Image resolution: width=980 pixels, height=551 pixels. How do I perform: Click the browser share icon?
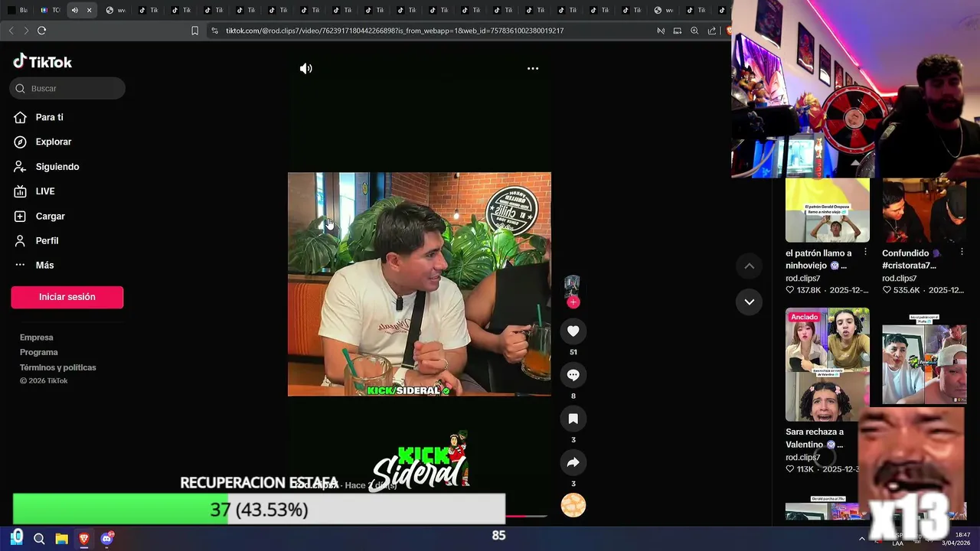point(712,31)
